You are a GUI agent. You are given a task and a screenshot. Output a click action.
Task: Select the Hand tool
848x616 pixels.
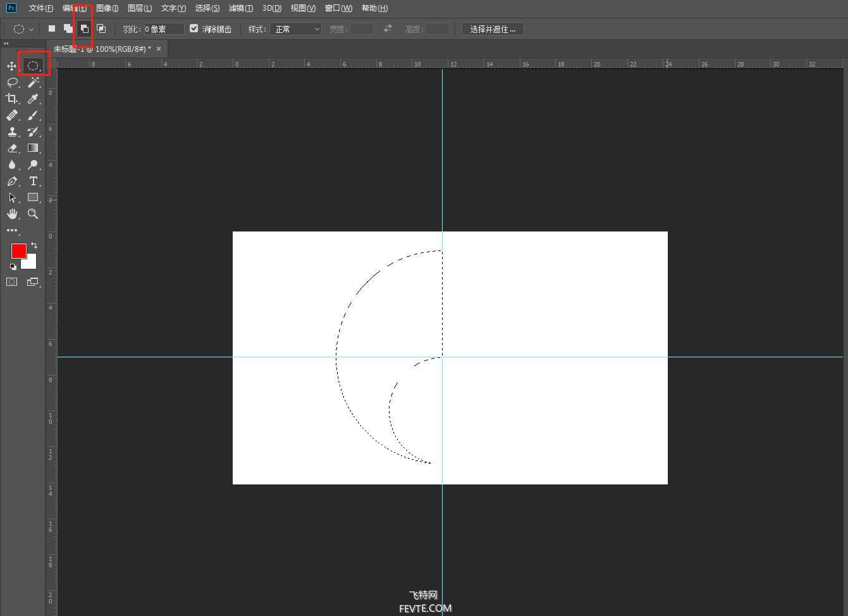coord(12,214)
